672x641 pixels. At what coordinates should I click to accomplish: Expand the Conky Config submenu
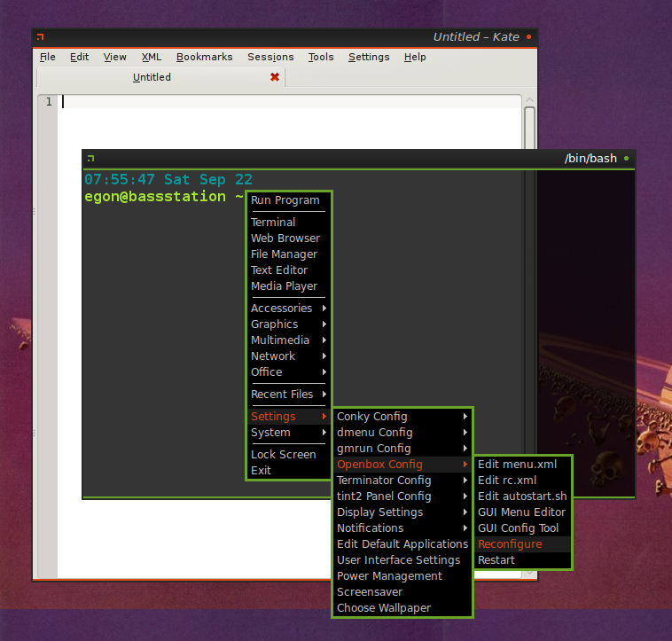click(x=402, y=416)
